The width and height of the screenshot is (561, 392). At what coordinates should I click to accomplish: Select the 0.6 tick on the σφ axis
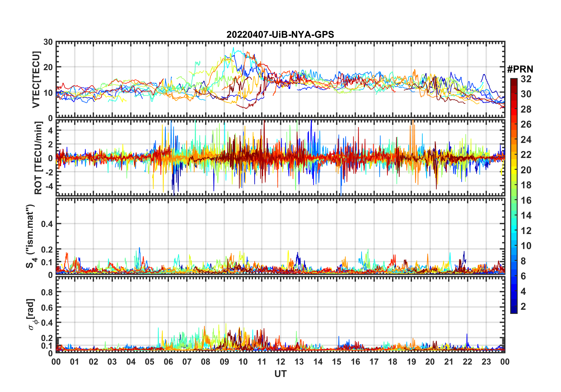click(x=47, y=307)
